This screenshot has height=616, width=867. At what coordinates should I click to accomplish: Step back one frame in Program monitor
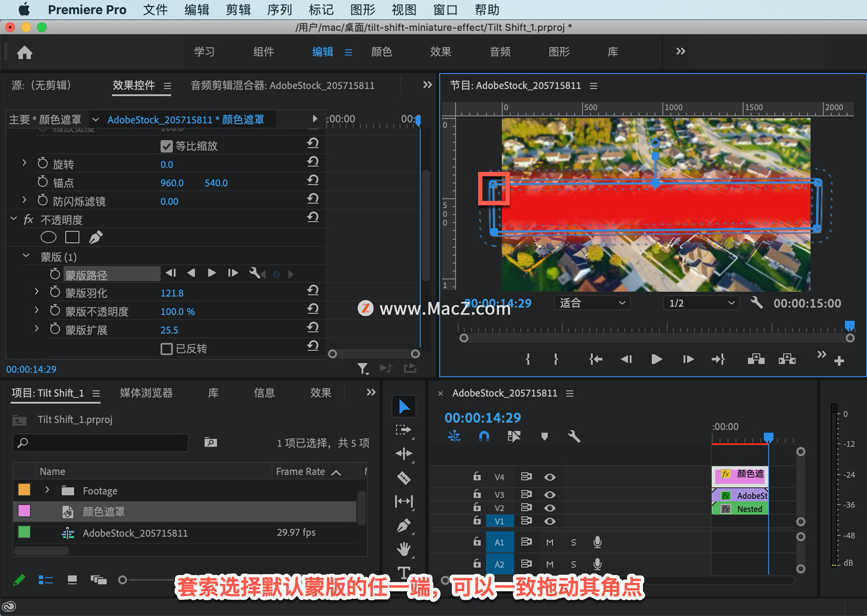tap(626, 359)
